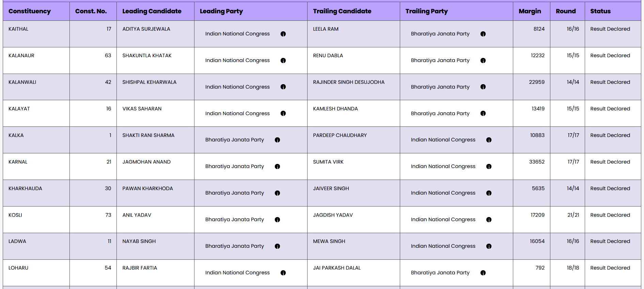644x289 pixels.
Task: Click NAYAB SINGH in the Ladwa row
Action: [x=139, y=241]
